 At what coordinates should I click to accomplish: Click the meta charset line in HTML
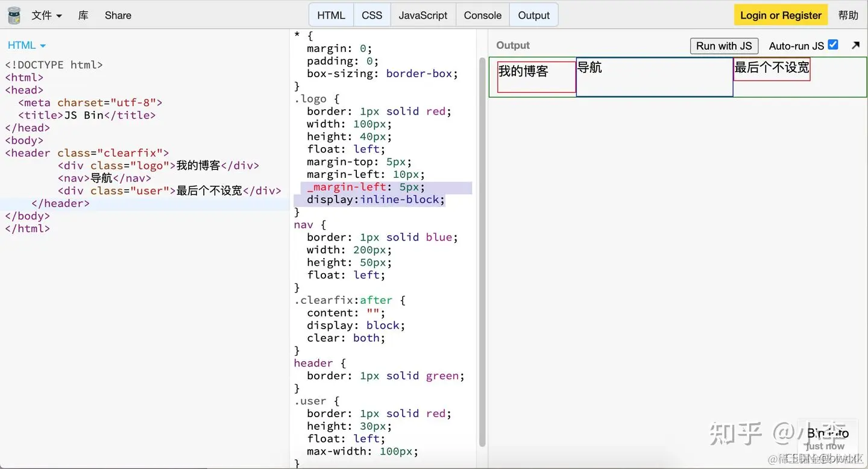point(90,102)
